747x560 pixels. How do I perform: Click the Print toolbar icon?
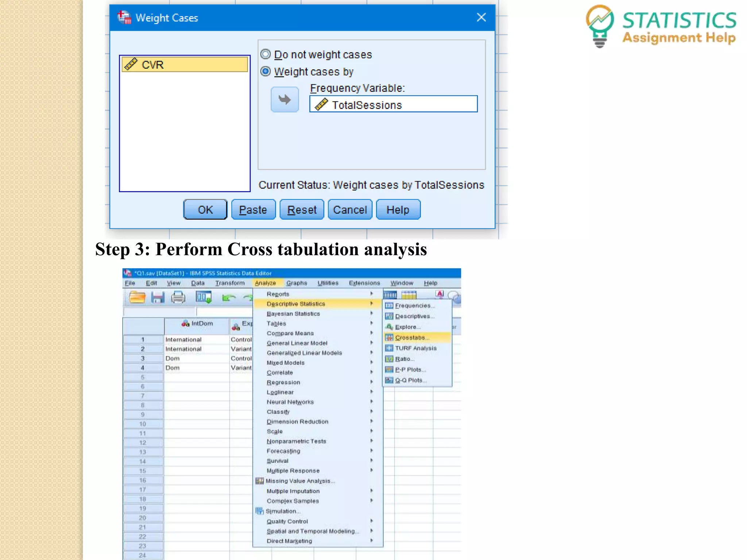[178, 297]
